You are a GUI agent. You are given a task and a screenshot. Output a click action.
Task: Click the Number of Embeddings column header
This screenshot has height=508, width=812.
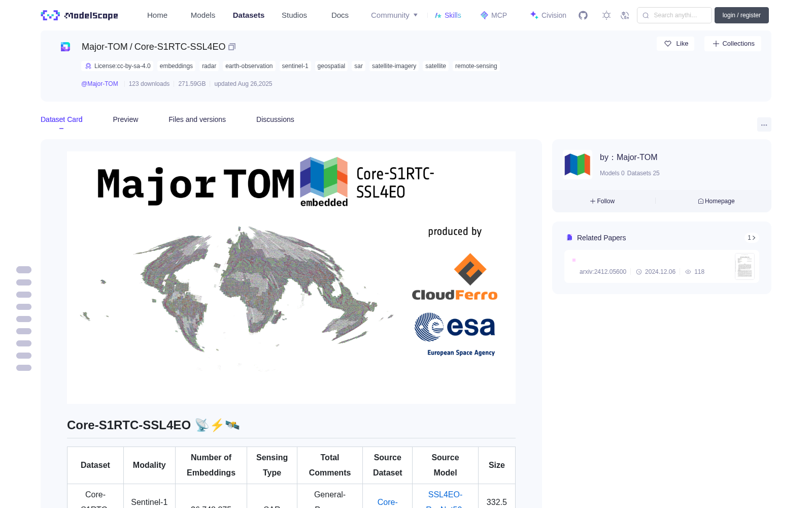(211, 465)
